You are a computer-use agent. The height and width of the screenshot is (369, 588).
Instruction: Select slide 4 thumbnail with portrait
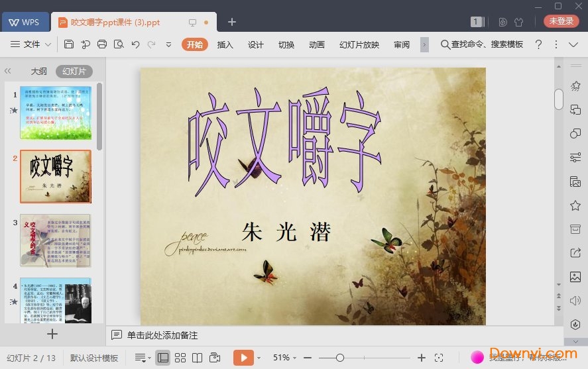point(56,301)
